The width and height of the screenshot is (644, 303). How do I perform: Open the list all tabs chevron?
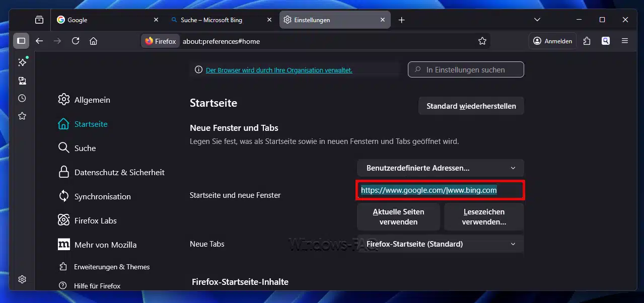point(537,20)
